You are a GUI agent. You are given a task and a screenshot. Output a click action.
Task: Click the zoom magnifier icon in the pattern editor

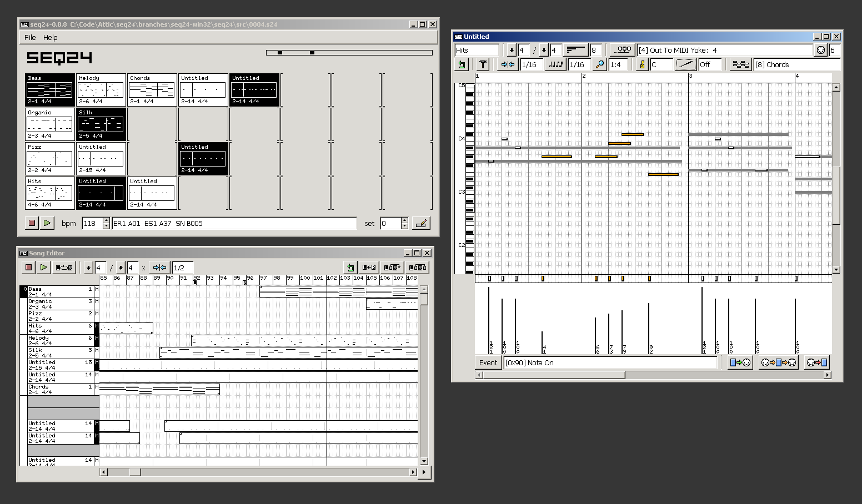[599, 64]
